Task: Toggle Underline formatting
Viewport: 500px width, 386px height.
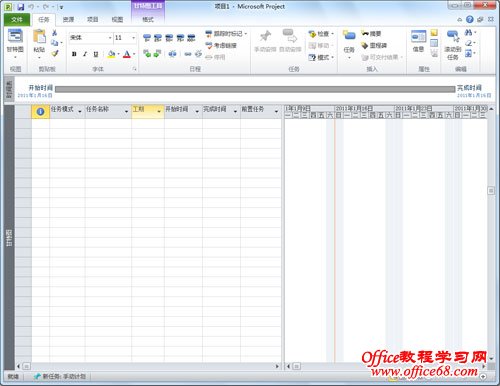Action: pyautogui.click(x=96, y=54)
